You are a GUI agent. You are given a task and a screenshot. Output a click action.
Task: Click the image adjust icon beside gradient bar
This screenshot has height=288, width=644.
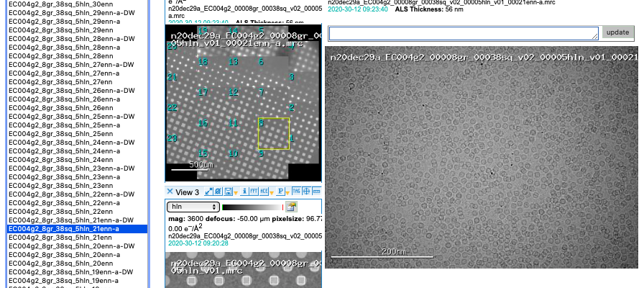pyautogui.click(x=292, y=207)
